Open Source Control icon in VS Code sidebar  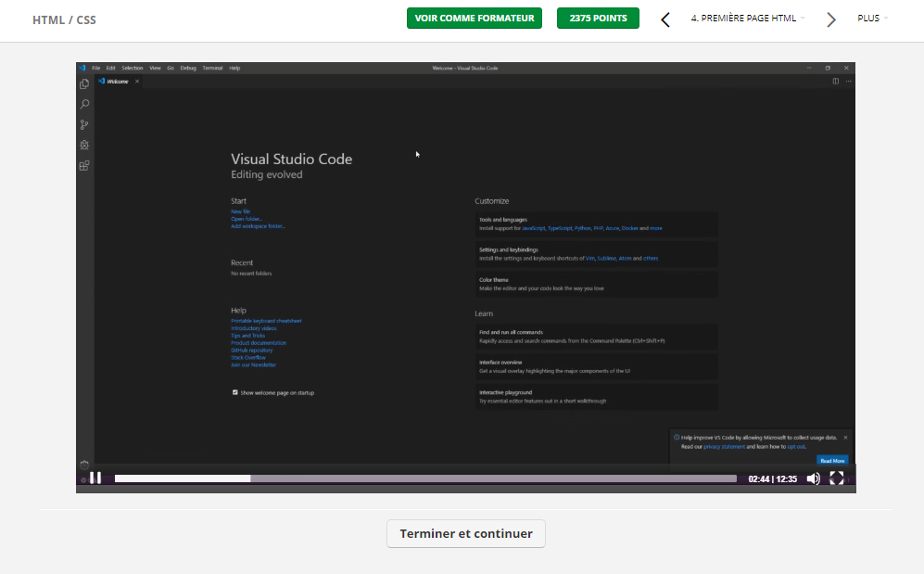coord(84,125)
